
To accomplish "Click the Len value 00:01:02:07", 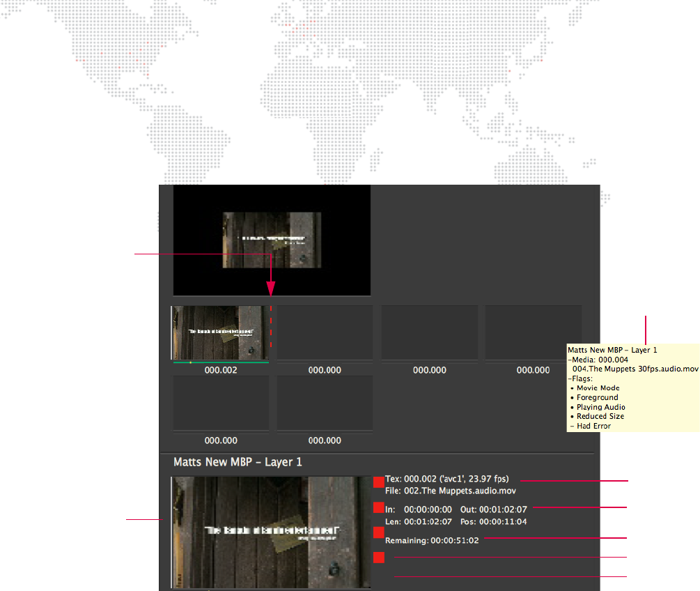I will (428, 522).
